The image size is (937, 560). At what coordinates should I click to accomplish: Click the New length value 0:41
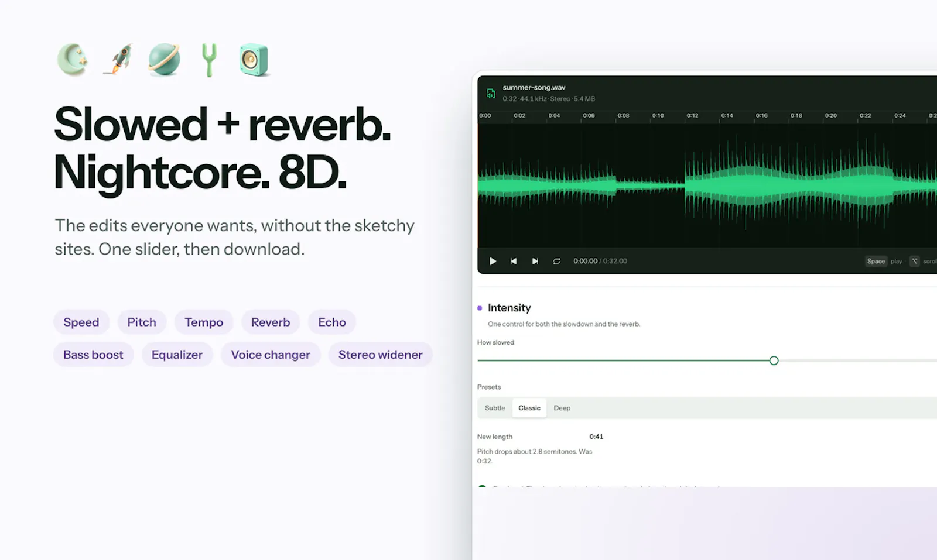(596, 437)
